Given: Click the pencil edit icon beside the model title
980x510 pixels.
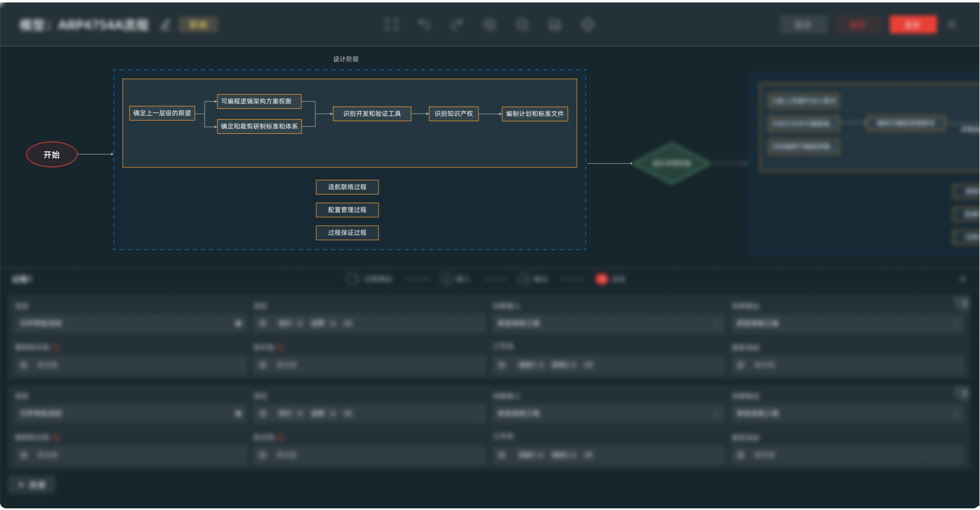Looking at the screenshot, I should 165,25.
